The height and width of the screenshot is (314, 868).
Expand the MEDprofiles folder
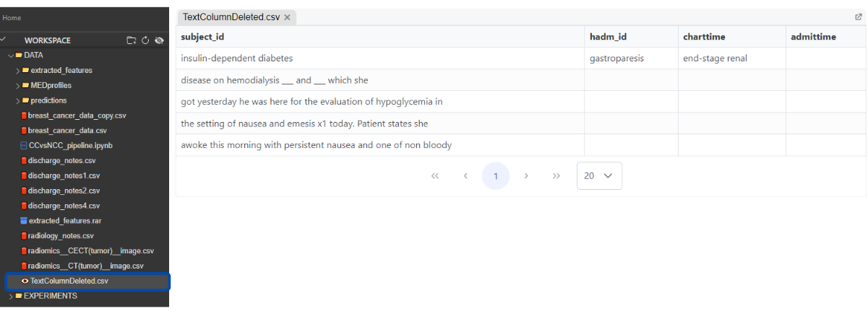pos(17,85)
